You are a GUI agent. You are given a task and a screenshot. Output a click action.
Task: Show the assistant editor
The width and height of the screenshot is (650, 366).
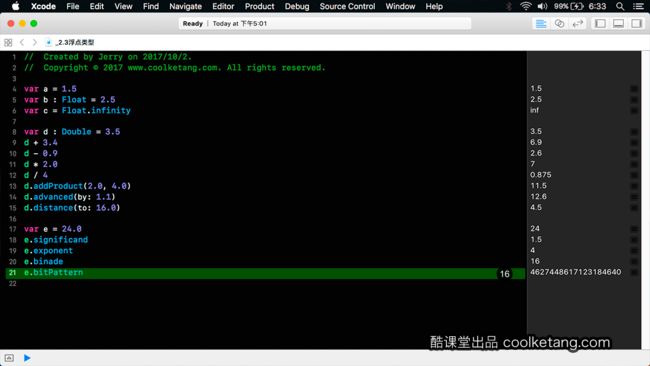[x=559, y=24]
